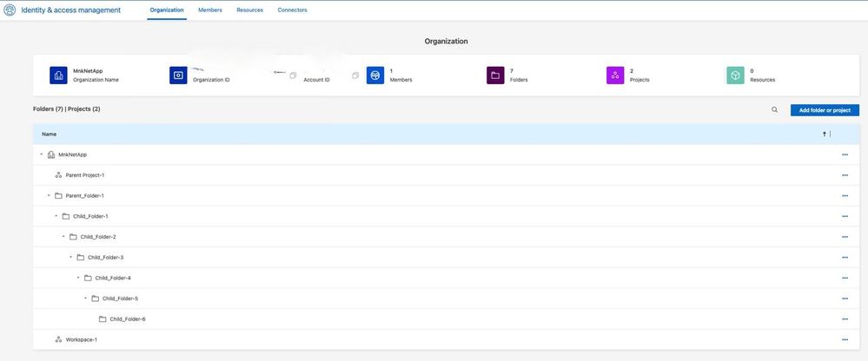
Task: Select the Child_Folder-5 label
Action: [120, 299]
